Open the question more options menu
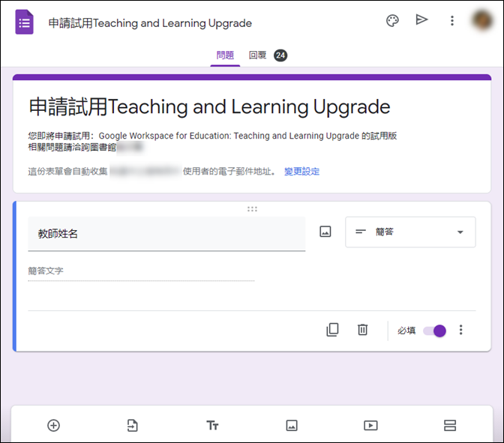The width and height of the screenshot is (504, 443). click(460, 330)
